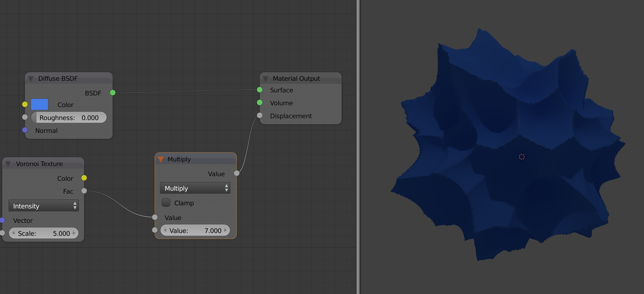Click the Value output socket on Multiply node
This screenshot has height=294, width=644.
pyautogui.click(x=236, y=173)
